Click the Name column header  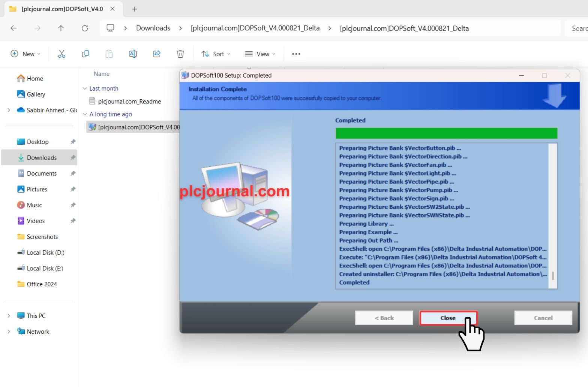(102, 74)
